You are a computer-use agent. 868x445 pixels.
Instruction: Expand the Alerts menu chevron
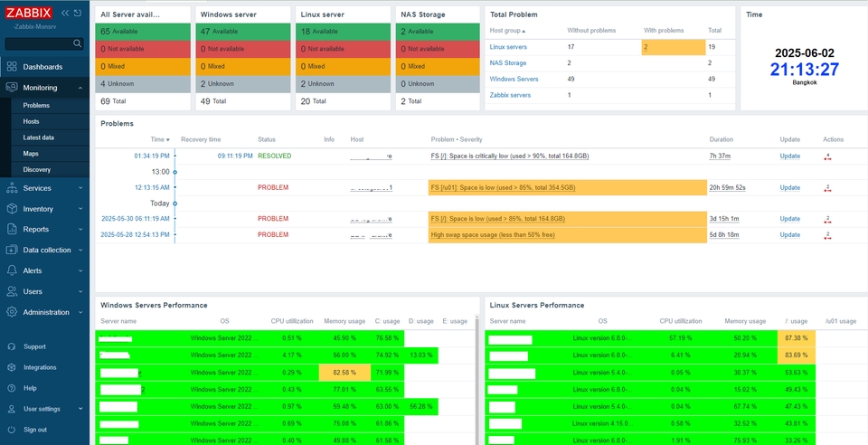(80, 270)
